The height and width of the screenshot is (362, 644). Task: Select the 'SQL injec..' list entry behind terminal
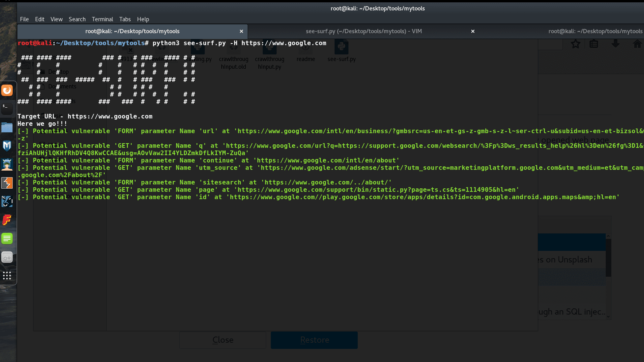(x=572, y=312)
